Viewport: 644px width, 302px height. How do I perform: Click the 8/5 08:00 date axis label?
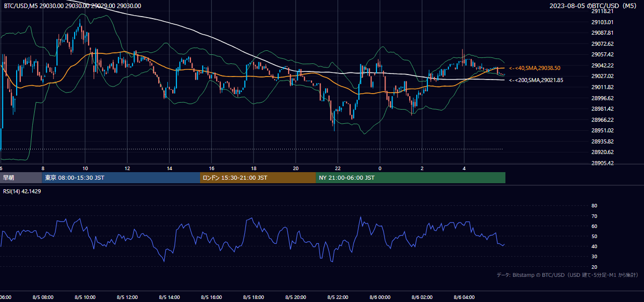pos(43,297)
